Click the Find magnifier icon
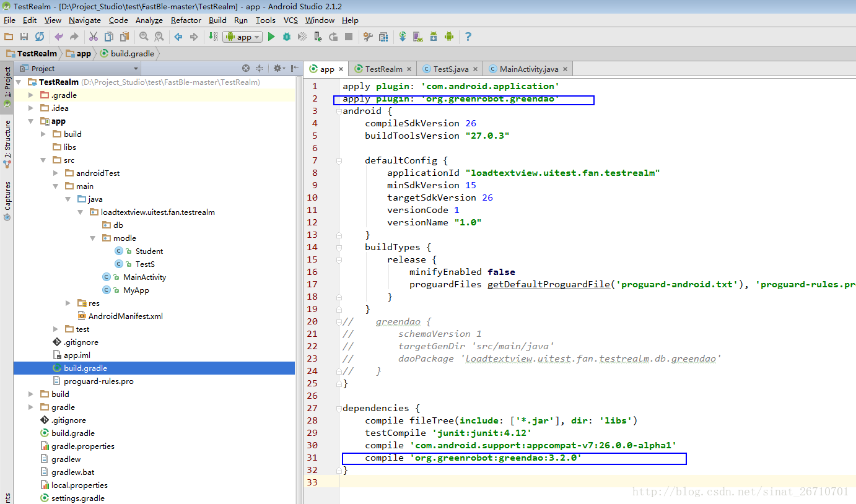Viewport: 856px width, 504px height. (144, 37)
